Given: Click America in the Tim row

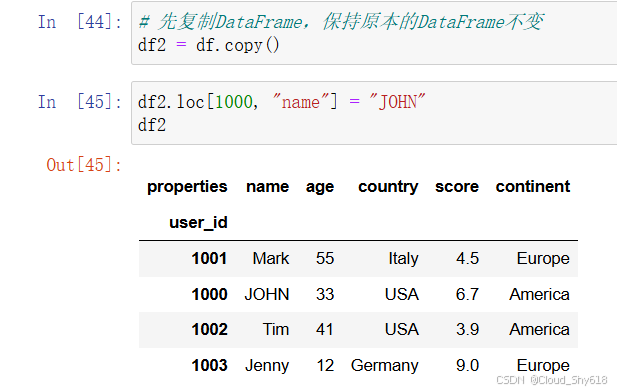Looking at the screenshot, I should point(539,330).
